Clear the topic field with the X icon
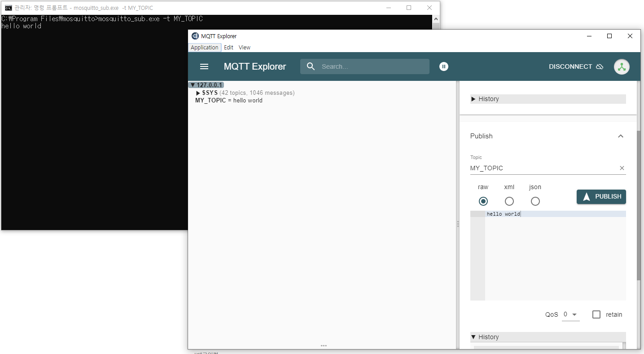Viewport: 644px width, 354px height. [622, 168]
